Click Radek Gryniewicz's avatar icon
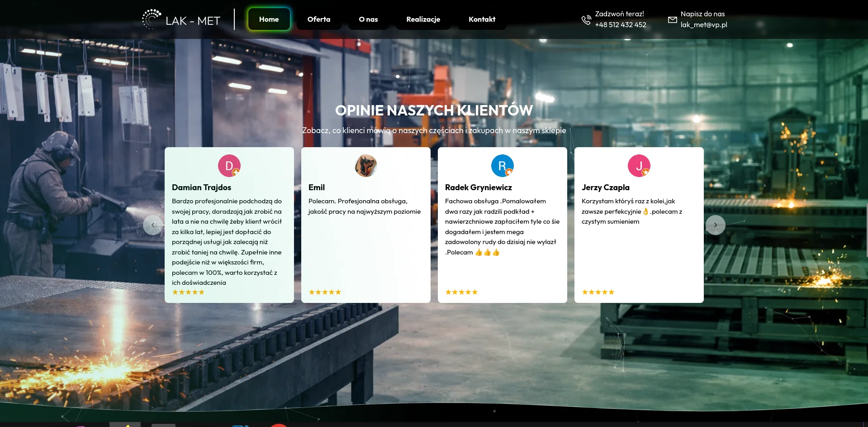This screenshot has height=427, width=868. coord(502,166)
